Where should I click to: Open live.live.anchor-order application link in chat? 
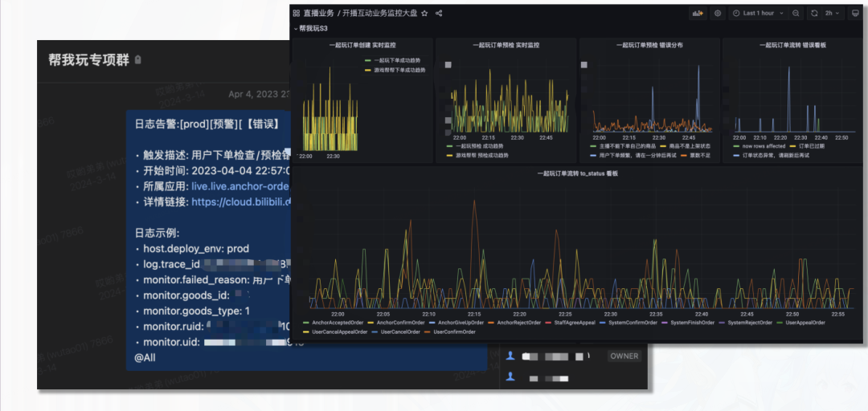pos(240,187)
